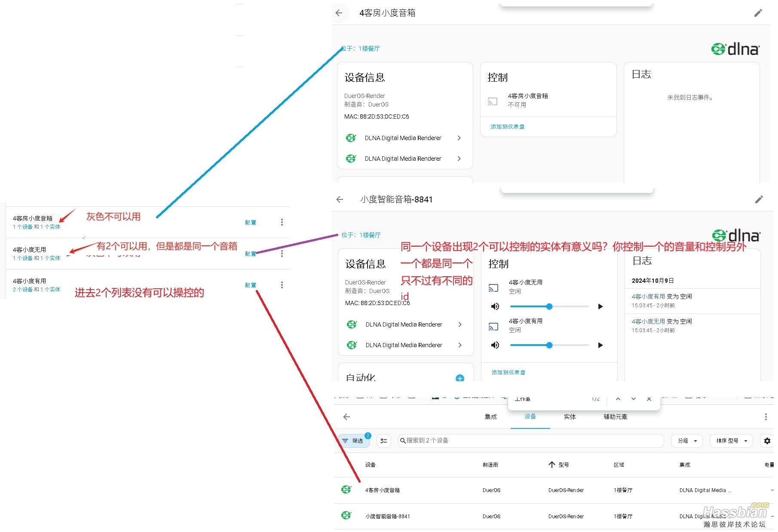Edit the 4客房小度音箱 device name with the pencil icon
This screenshot has height=532, width=778.
(758, 13)
